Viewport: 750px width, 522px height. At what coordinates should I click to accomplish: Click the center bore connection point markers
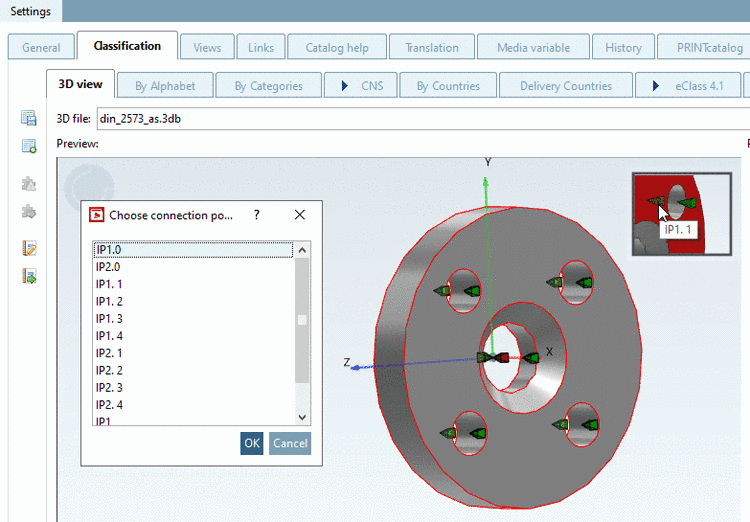tap(508, 357)
